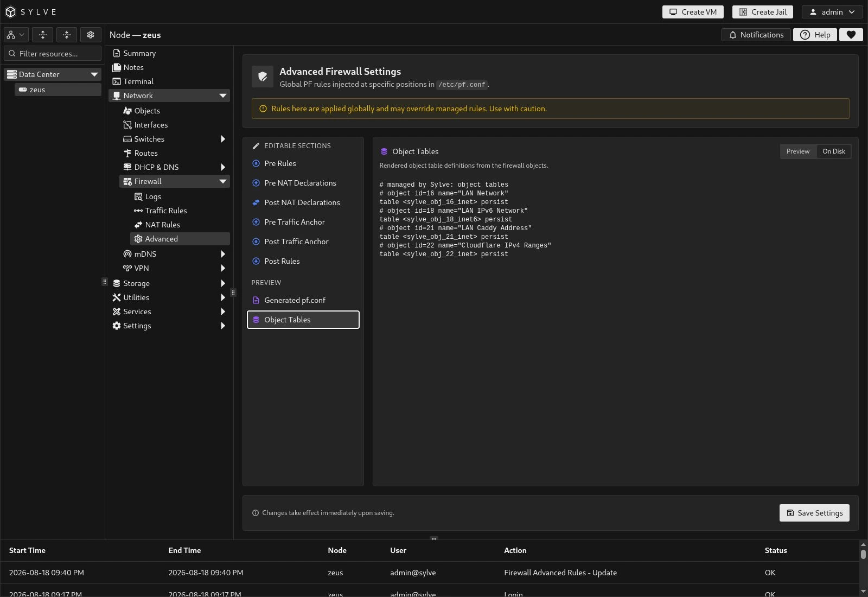Expand the Utilities section arrow
This screenshot has height=597, width=868.
point(222,297)
